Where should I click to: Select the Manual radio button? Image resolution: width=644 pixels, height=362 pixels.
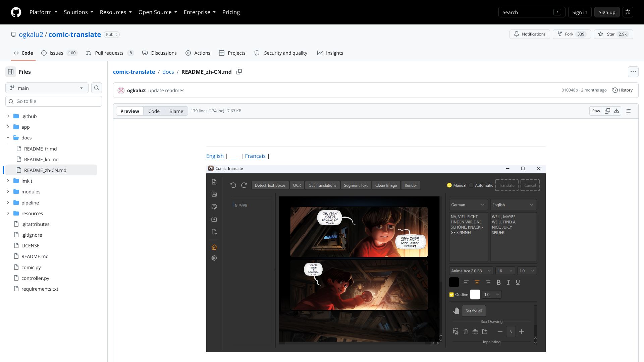point(449,185)
